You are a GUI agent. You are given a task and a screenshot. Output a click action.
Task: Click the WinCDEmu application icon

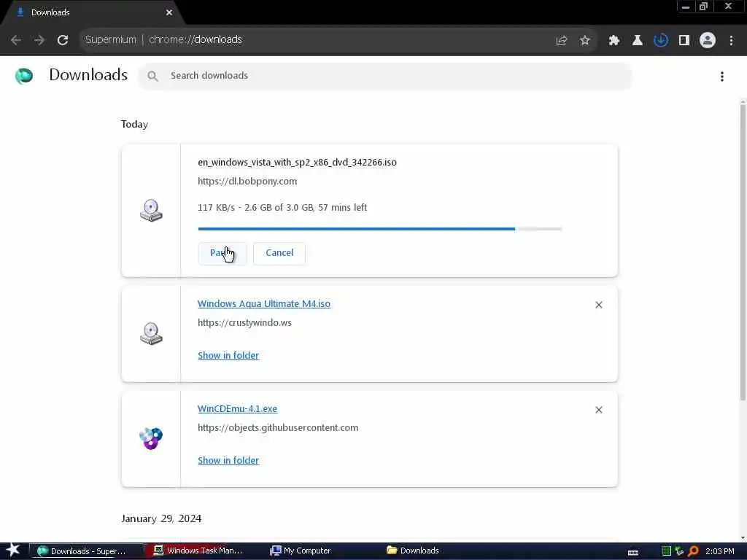pyautogui.click(x=151, y=438)
